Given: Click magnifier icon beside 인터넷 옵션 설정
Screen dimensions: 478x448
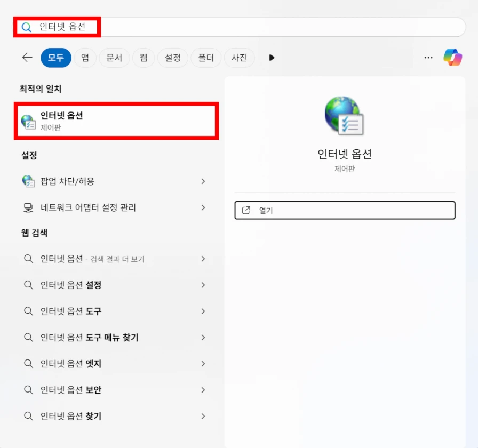Looking at the screenshot, I should tap(28, 285).
